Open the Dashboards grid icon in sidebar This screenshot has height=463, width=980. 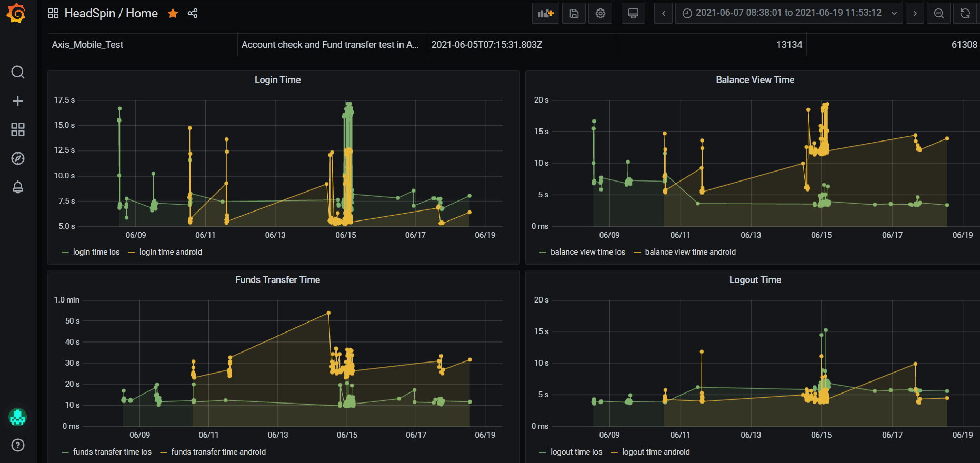[18, 129]
